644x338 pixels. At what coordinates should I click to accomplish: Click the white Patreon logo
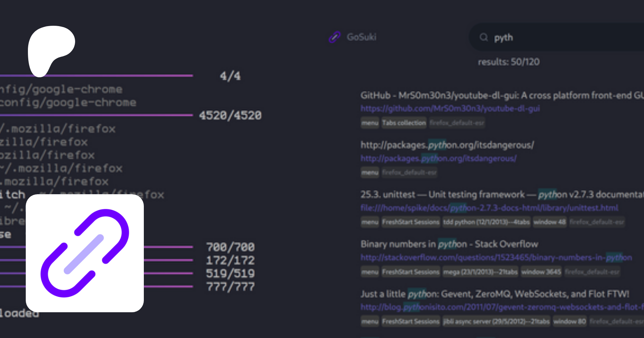[50, 48]
